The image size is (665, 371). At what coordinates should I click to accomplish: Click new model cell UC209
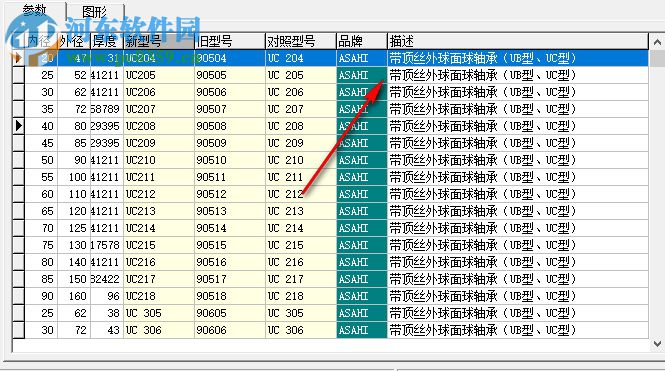click(159, 143)
